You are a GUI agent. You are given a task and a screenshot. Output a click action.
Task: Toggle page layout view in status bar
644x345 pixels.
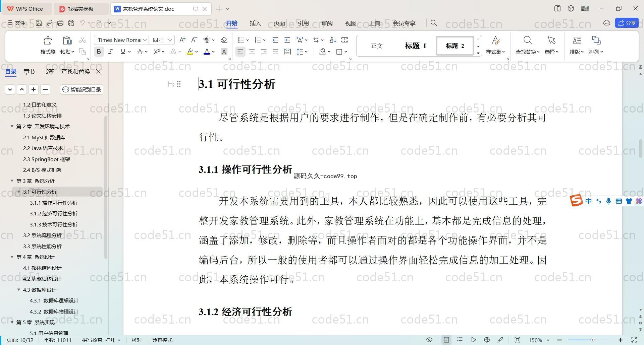(446, 340)
